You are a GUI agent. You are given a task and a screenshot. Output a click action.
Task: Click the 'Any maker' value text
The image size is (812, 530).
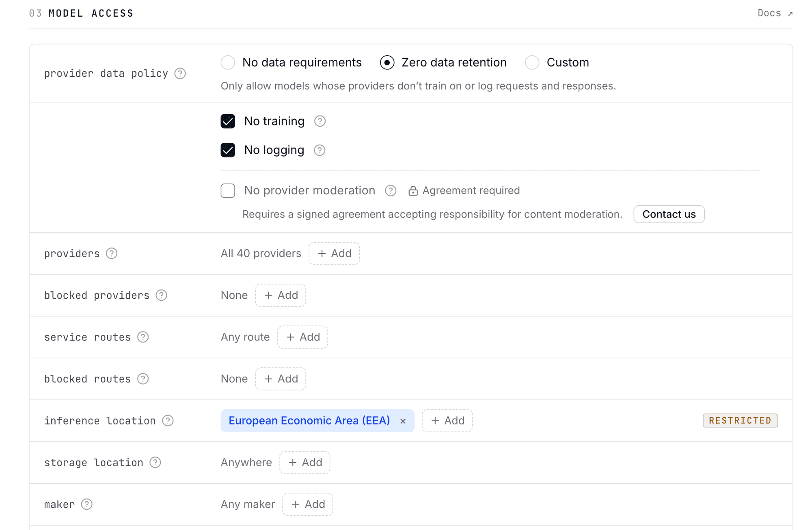[x=248, y=504]
